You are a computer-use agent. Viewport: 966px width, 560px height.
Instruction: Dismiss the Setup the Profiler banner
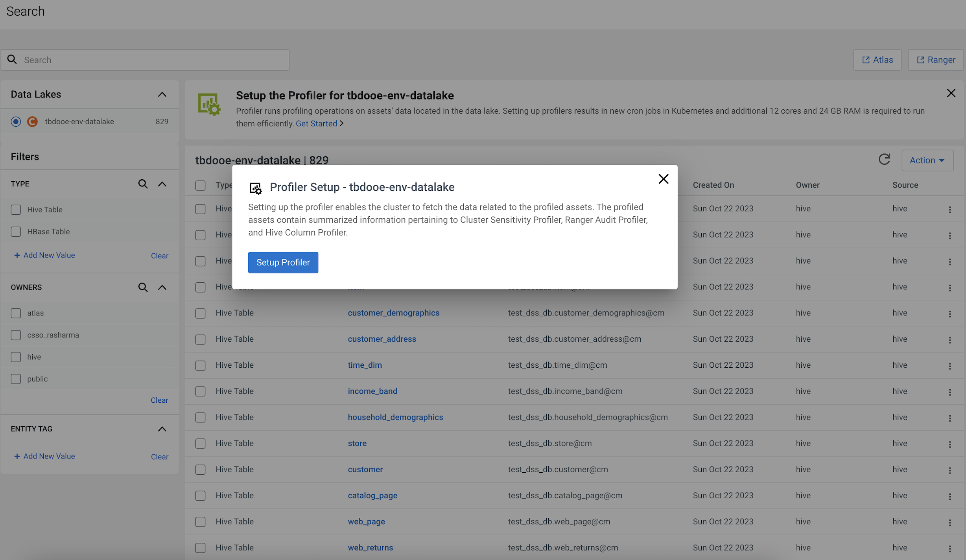point(951,93)
